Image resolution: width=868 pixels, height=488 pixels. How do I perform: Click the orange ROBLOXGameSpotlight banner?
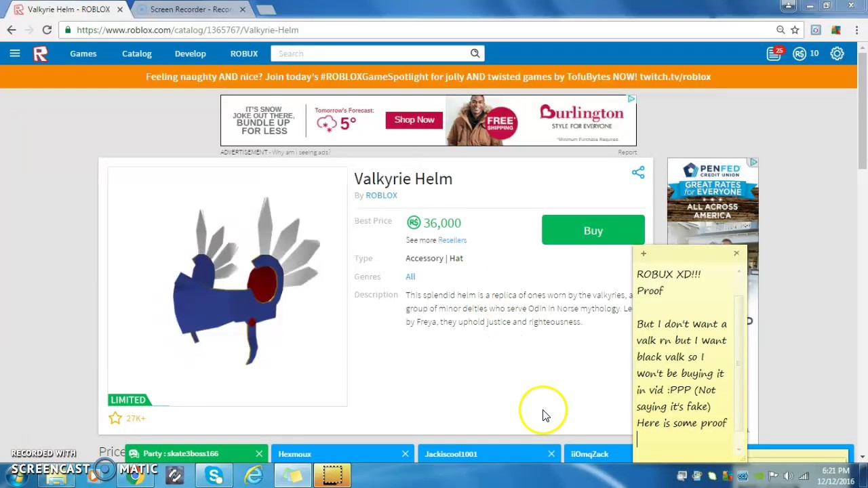point(429,77)
